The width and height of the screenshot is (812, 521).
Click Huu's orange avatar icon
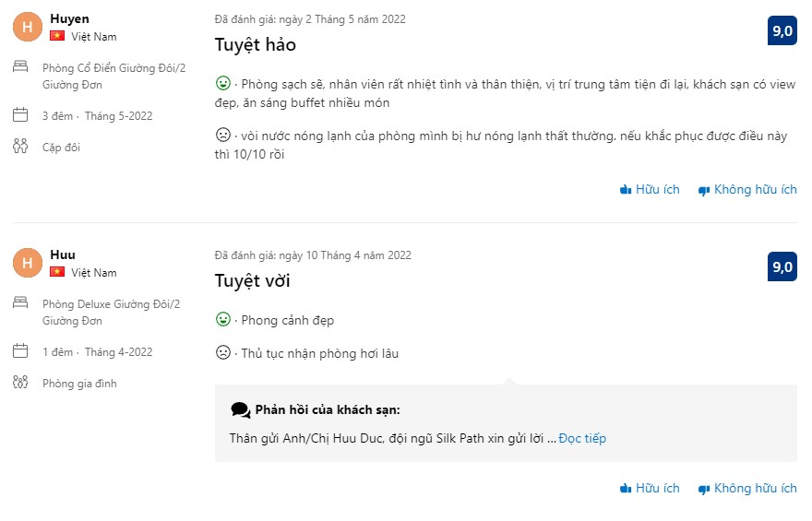coord(28,263)
